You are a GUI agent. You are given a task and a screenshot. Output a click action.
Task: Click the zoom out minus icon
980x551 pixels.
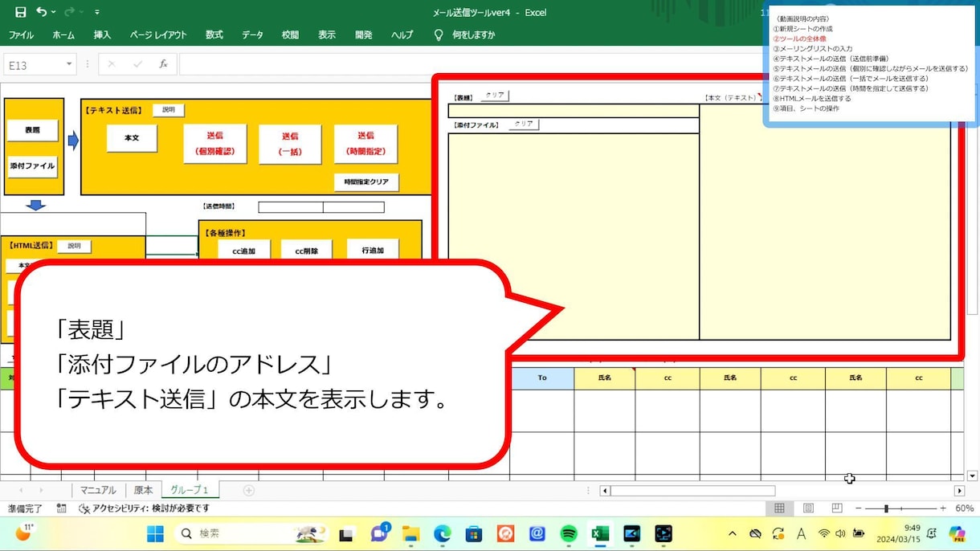tap(858, 508)
